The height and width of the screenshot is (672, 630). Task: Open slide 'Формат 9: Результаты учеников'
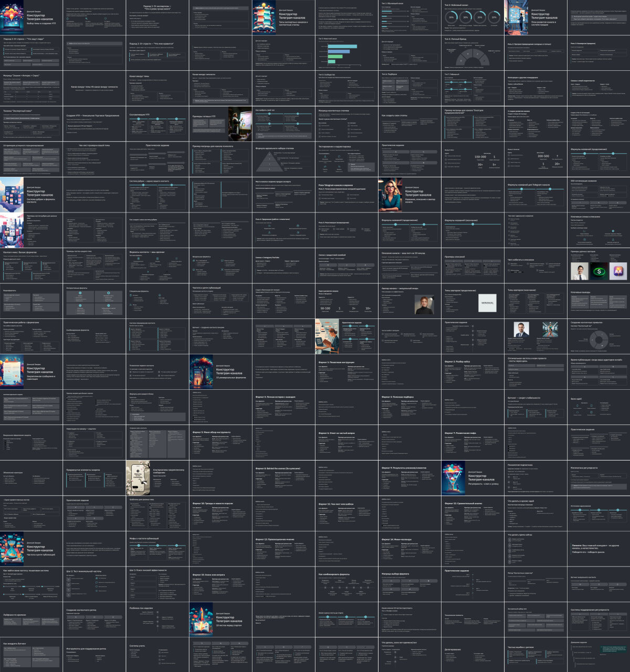pyautogui.click(x=409, y=478)
